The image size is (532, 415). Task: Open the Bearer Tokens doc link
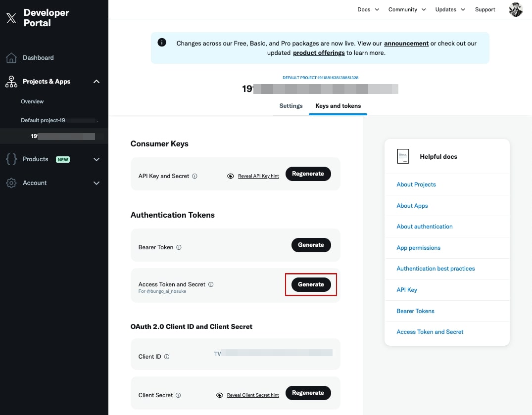point(415,311)
